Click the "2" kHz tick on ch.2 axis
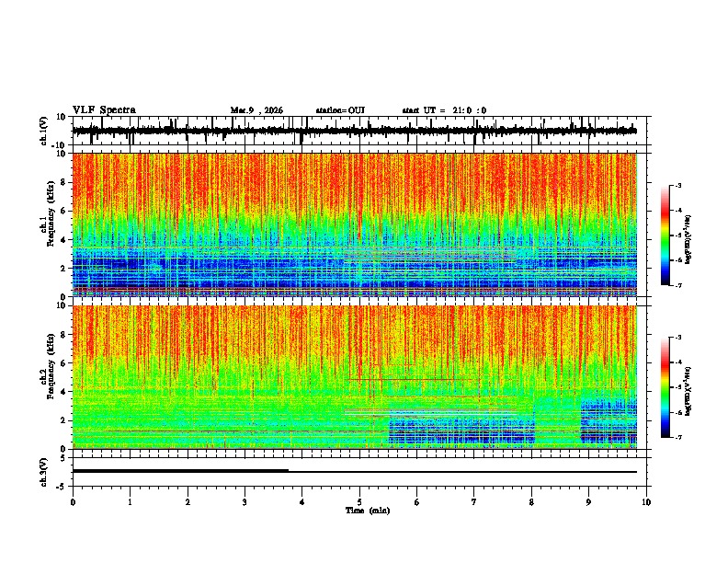The width and height of the screenshot is (728, 563). pyautogui.click(x=63, y=420)
